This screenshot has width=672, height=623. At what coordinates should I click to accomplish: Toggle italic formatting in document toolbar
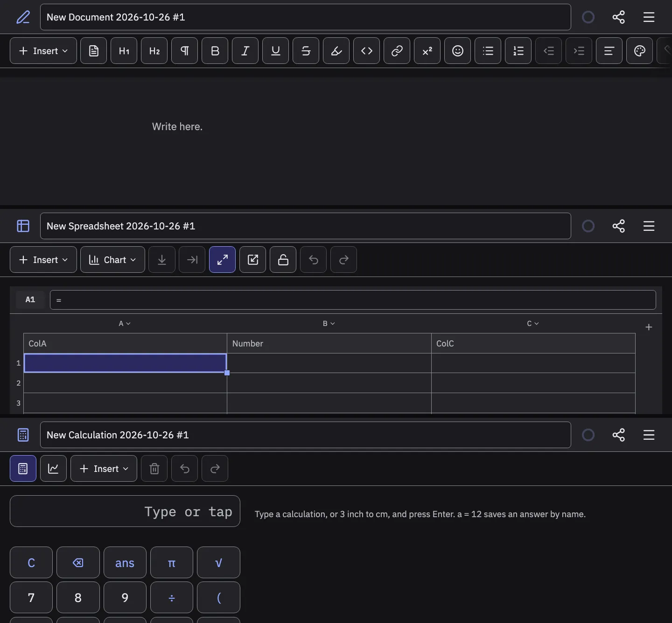pos(245,51)
